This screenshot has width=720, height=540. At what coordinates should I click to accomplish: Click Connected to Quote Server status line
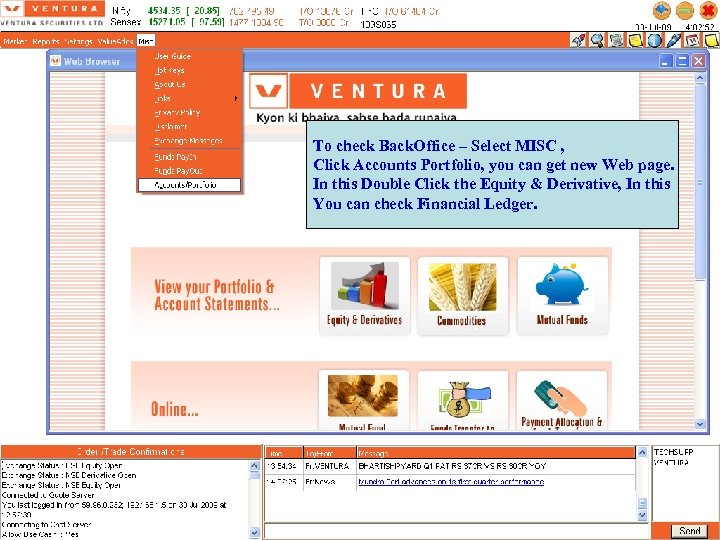[x=48, y=495]
